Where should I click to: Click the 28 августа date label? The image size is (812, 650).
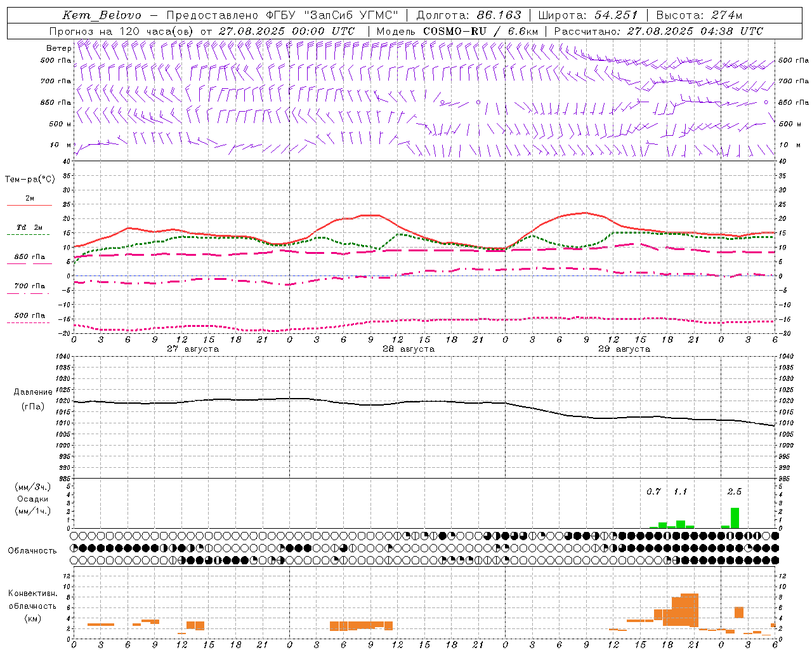pyautogui.click(x=409, y=349)
